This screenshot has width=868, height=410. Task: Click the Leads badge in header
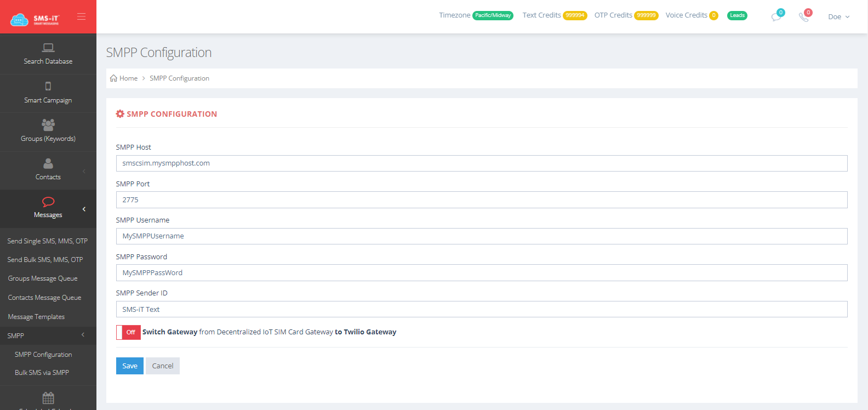coord(737,15)
